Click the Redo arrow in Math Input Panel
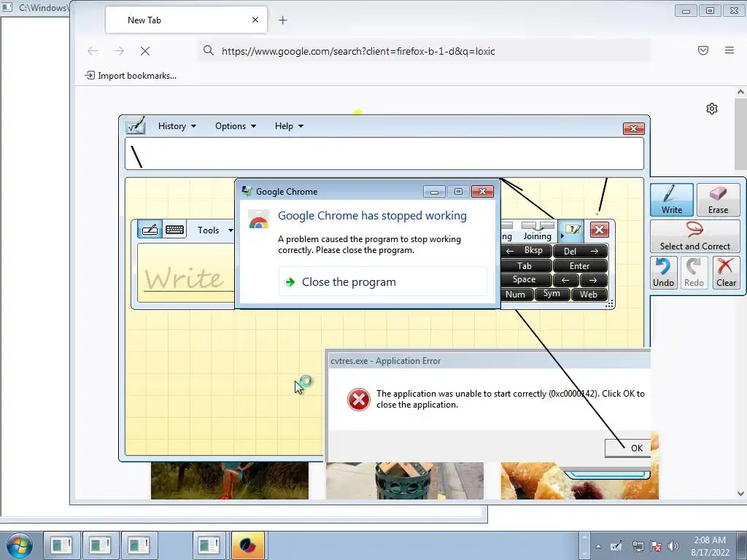Screen dimensions: 747x560 click(694, 273)
